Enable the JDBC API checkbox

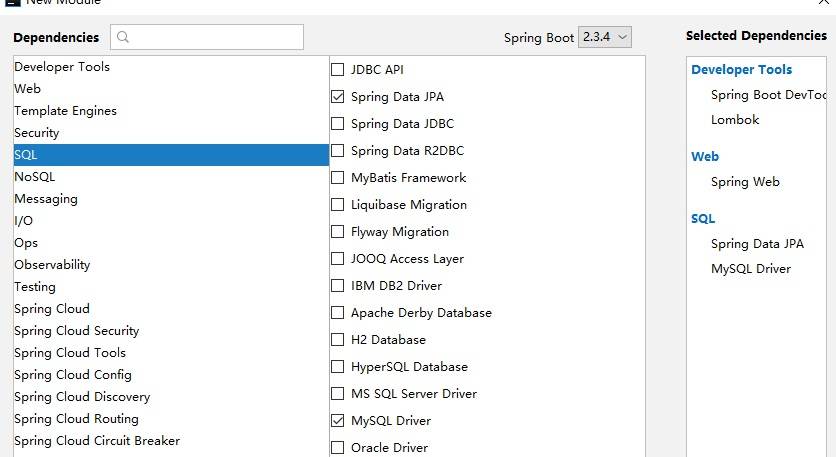[337, 70]
